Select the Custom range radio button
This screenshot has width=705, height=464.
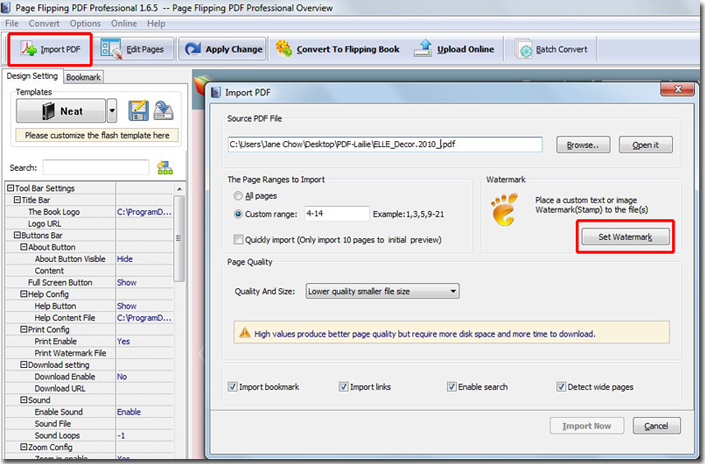238,214
